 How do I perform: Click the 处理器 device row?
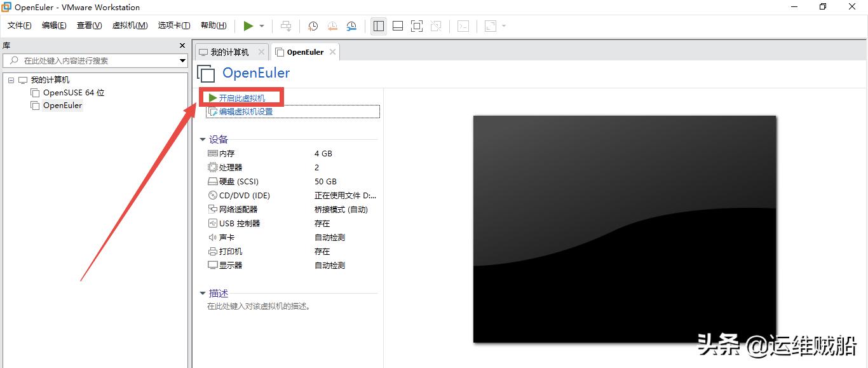coord(291,168)
